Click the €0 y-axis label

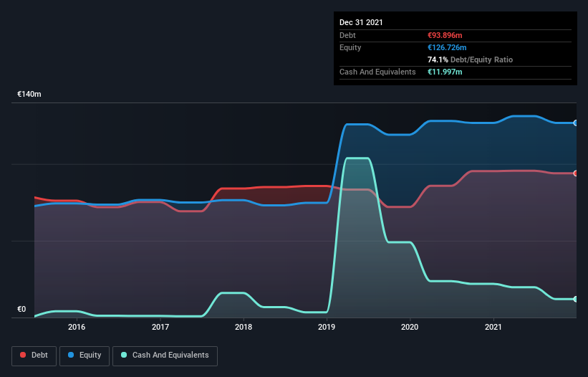pos(21,309)
